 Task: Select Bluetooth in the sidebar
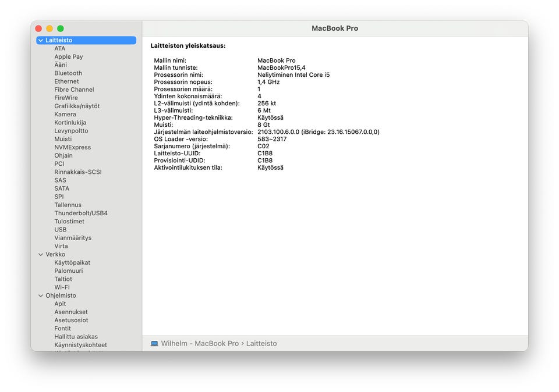point(68,73)
